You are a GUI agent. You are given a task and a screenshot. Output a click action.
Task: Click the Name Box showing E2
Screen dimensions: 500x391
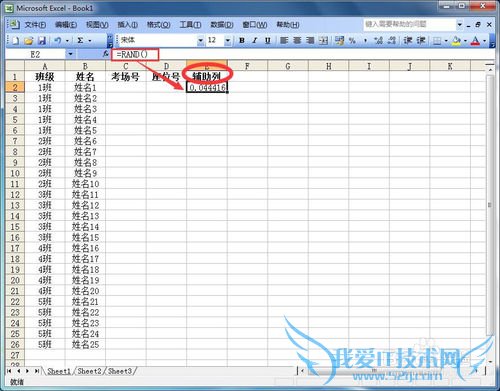click(x=36, y=54)
